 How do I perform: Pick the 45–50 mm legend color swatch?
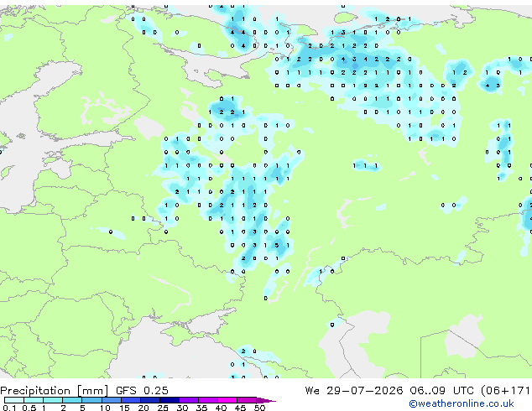pos(247,400)
